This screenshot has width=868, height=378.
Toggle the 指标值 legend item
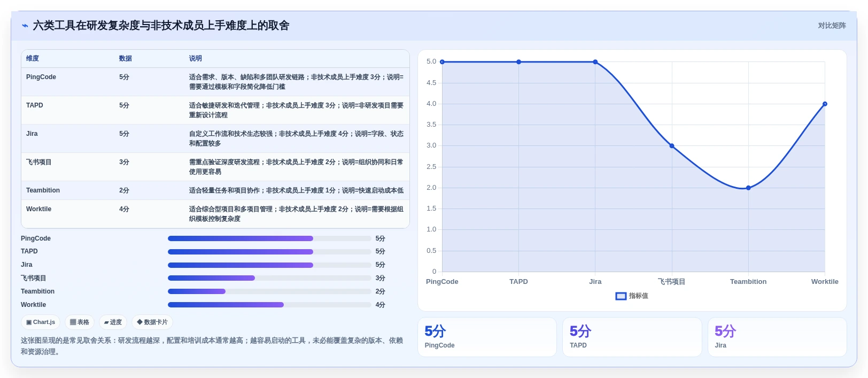632,296
